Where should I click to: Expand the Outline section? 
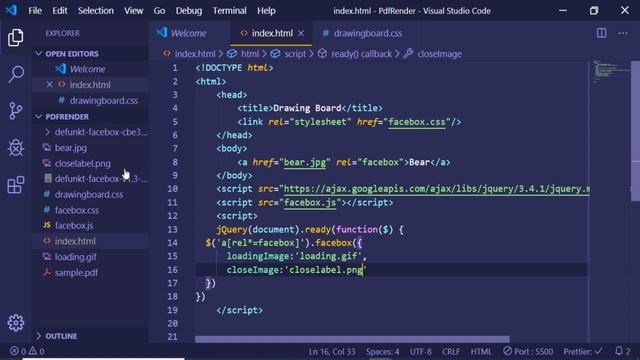(x=90, y=336)
